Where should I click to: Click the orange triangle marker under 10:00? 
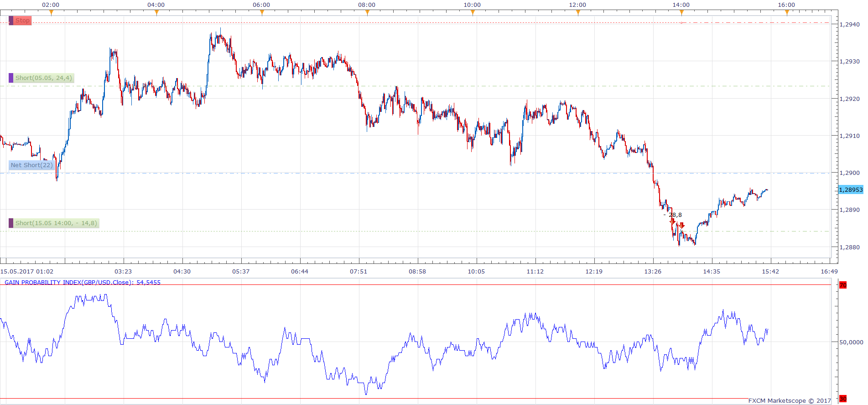click(473, 12)
